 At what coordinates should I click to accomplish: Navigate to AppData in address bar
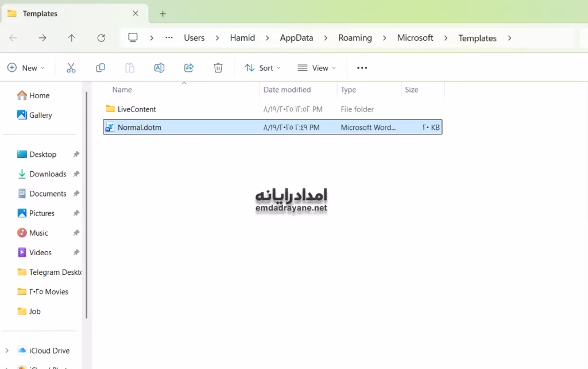point(296,38)
